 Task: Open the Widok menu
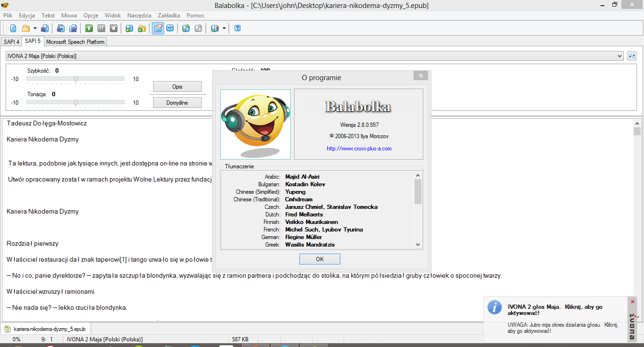coord(113,15)
